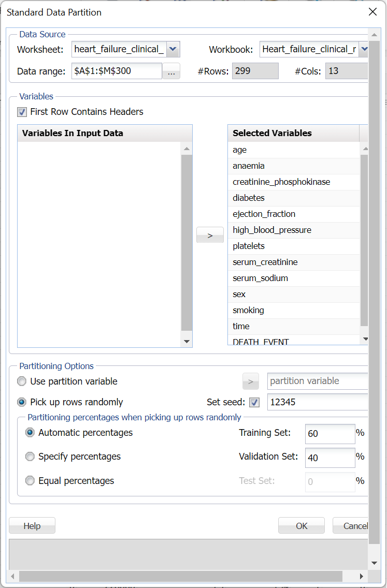Select serum_creatinine in Selected Variables list

click(x=265, y=262)
